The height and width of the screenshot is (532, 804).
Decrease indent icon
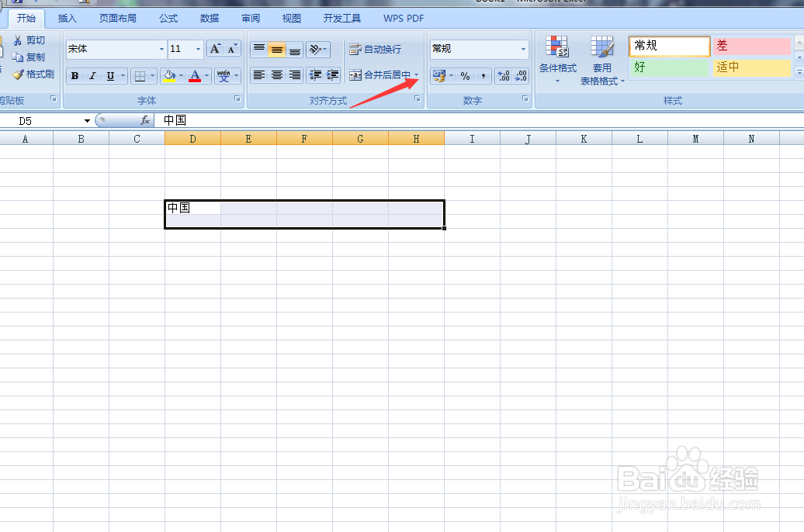pos(315,75)
